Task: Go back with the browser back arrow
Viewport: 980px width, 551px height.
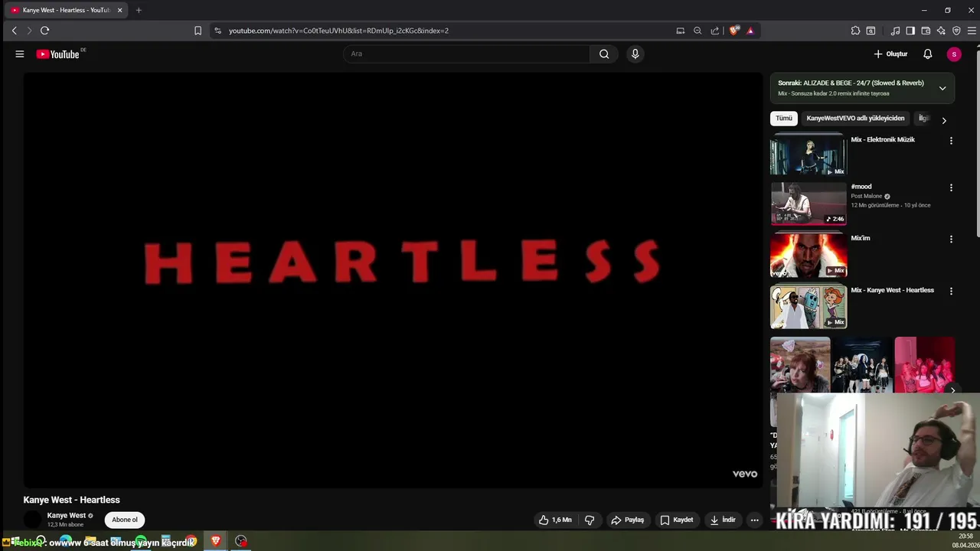Action: click(14, 31)
